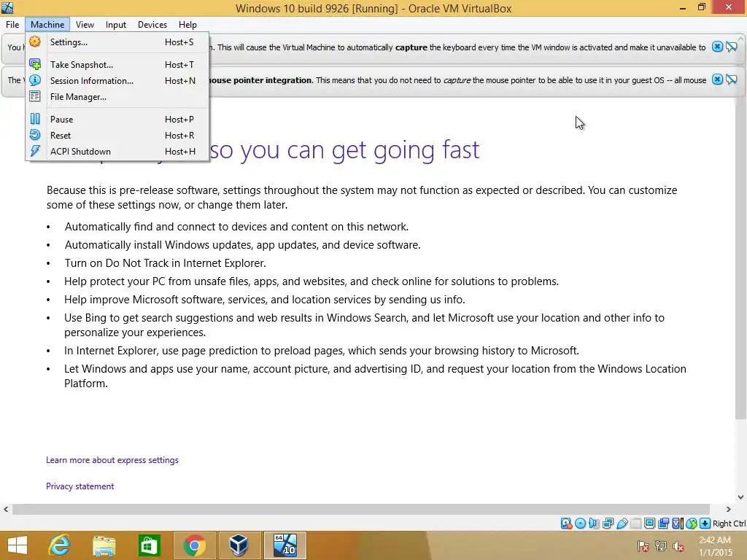This screenshot has height=560, width=747.
Task: Open the View menu
Action: point(85,24)
